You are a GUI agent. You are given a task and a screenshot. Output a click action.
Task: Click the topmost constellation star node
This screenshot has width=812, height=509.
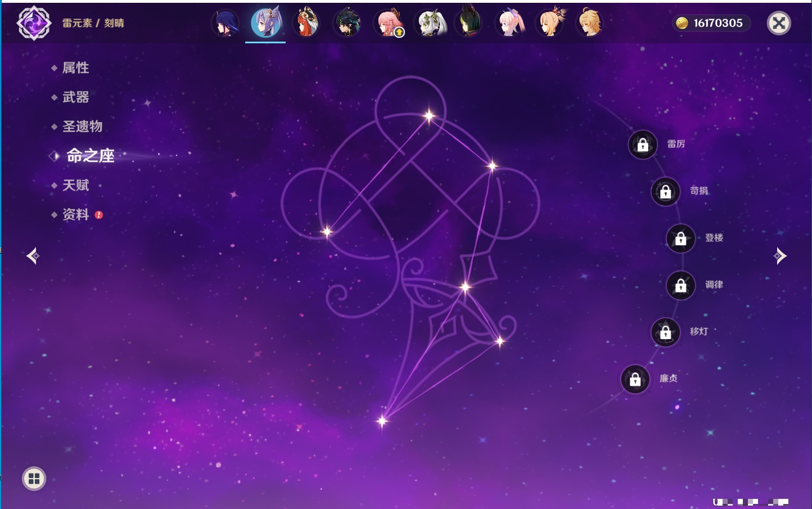coord(429,116)
